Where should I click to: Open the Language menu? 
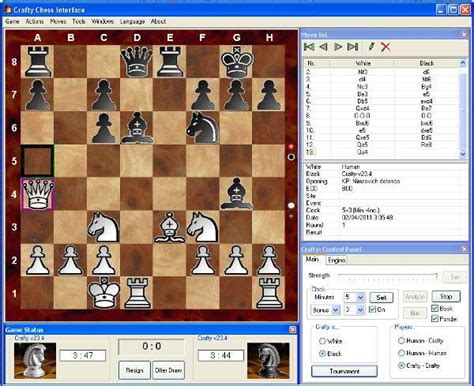132,21
